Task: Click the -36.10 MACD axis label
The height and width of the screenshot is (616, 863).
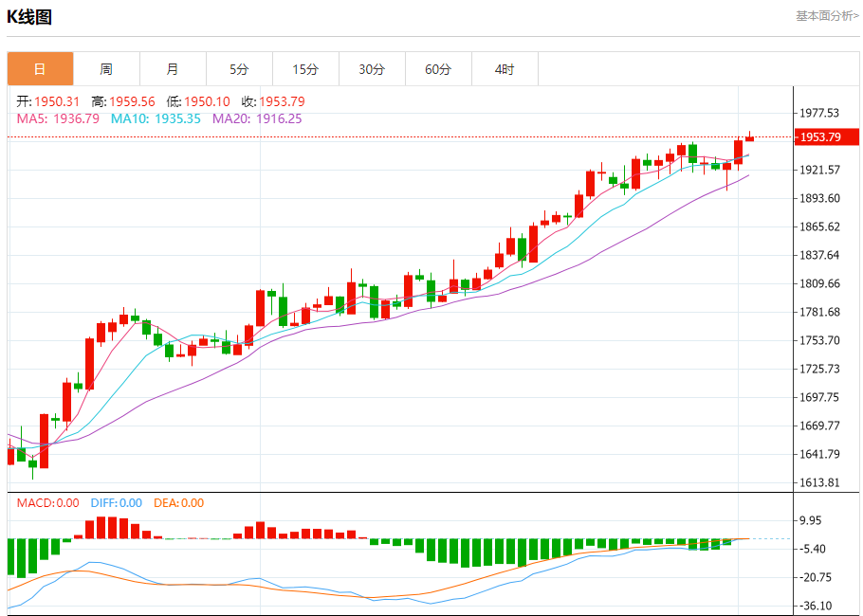Action: click(817, 607)
